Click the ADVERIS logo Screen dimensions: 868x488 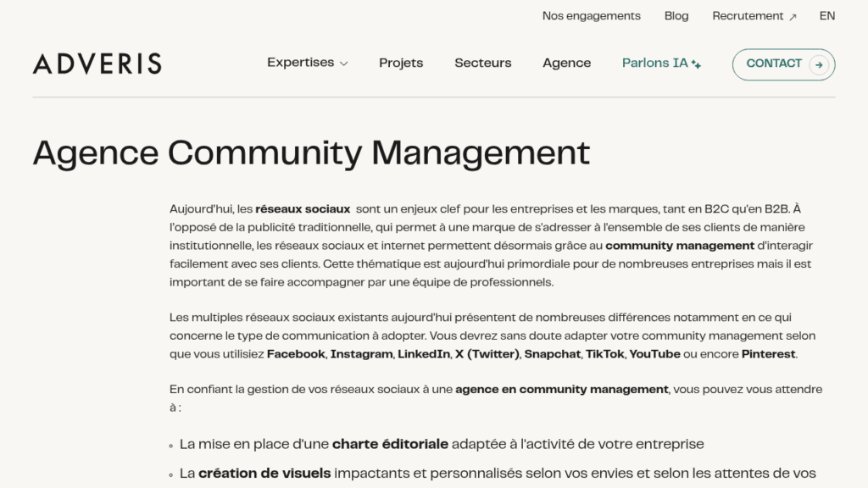[x=97, y=64]
